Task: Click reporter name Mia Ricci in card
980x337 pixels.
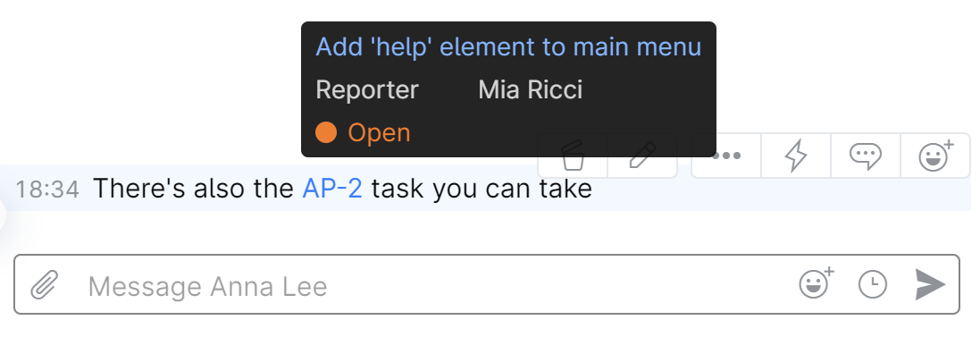Action: [x=530, y=90]
